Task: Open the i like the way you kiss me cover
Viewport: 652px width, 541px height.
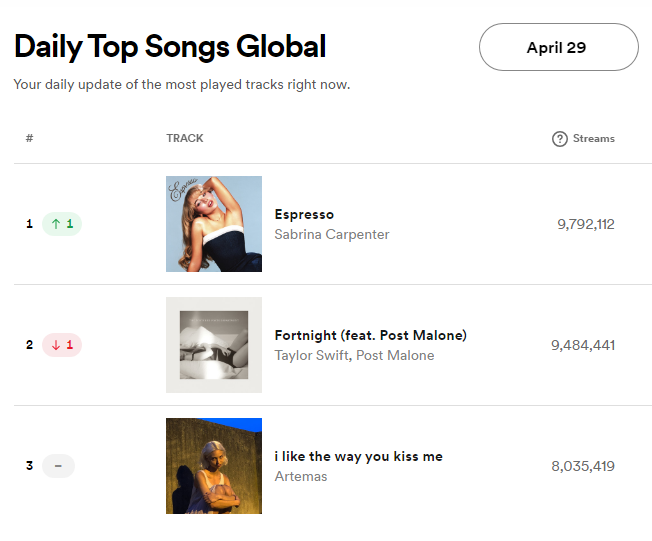Action: [214, 466]
